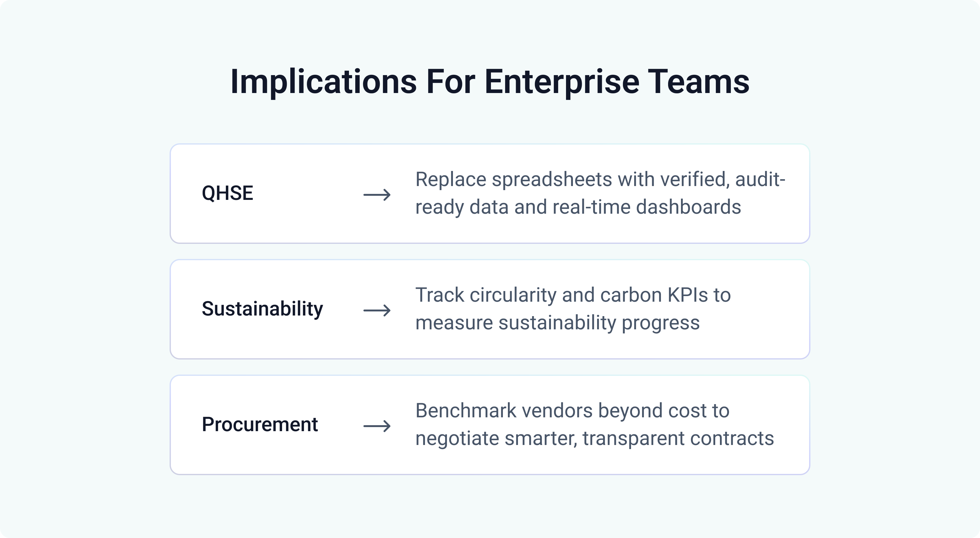Select the QHSE label
980x538 pixels.
(x=227, y=193)
